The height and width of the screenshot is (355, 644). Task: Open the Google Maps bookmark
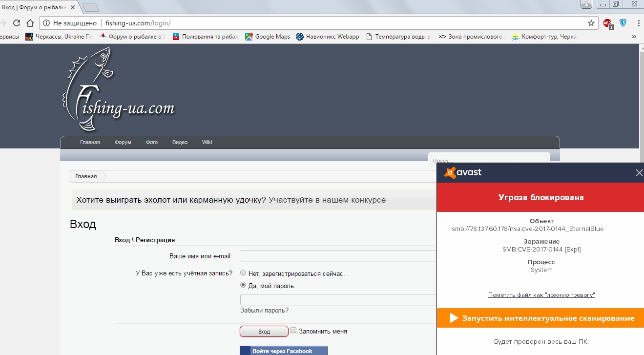[x=268, y=37]
